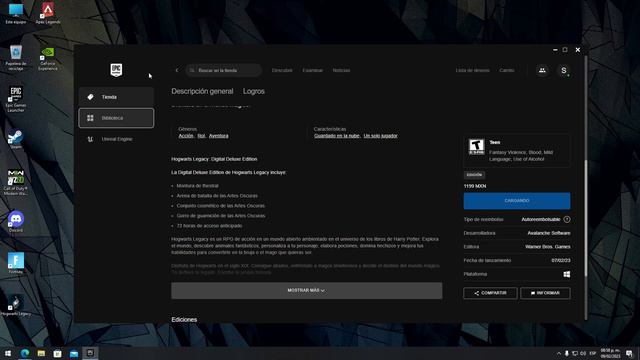640x360 pixels.
Task: Open the Examinar store tab
Action: [x=313, y=70]
